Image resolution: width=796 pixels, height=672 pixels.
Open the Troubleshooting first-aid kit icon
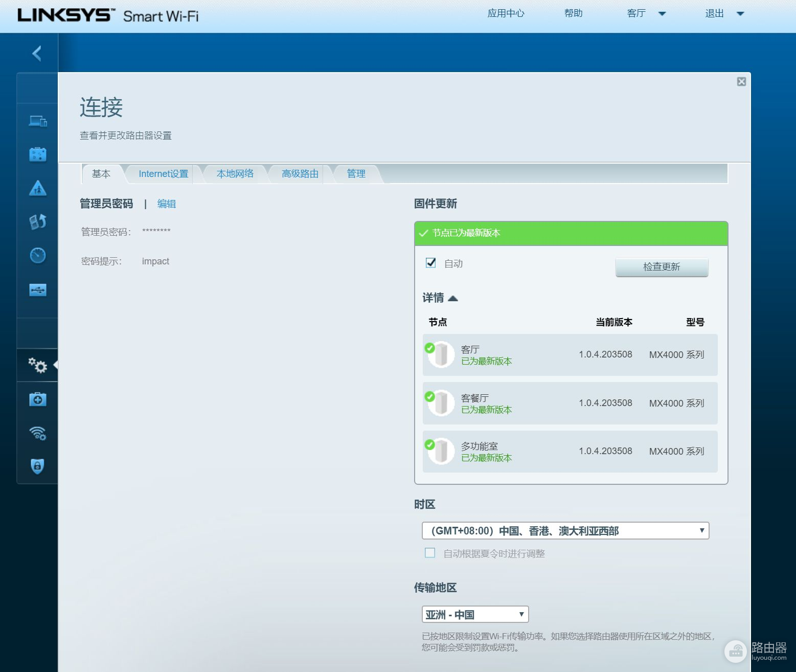(38, 399)
